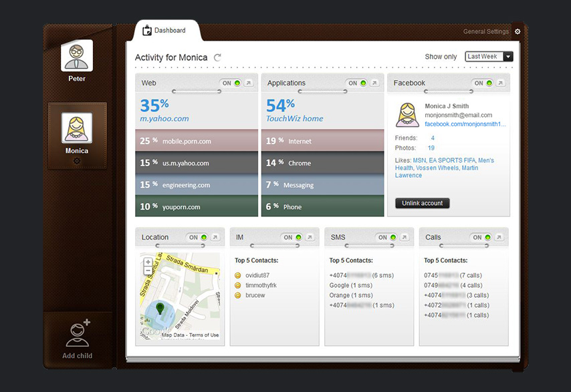Viewport: 571px width, 392px height.
Task: Expand the Calls panel arrow icon
Action: tap(499, 237)
